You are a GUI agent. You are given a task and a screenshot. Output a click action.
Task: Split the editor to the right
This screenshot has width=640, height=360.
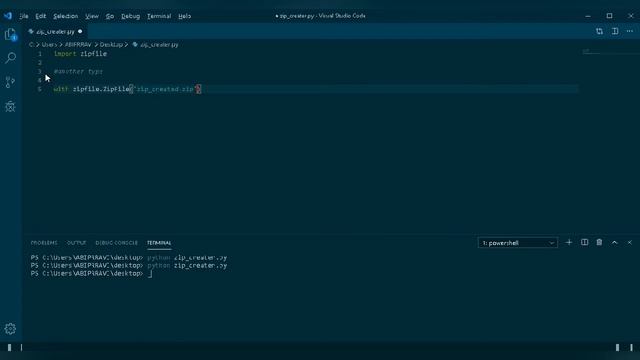coord(615,31)
